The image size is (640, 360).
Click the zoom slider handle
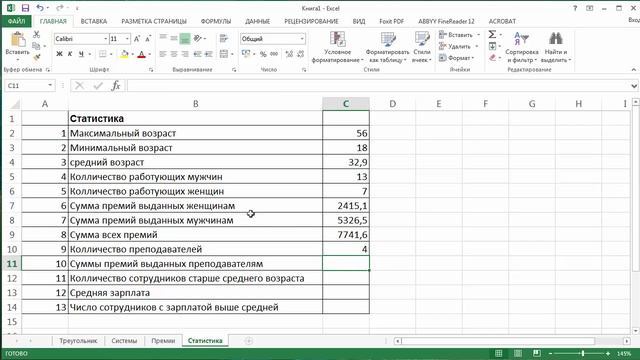coord(583,353)
